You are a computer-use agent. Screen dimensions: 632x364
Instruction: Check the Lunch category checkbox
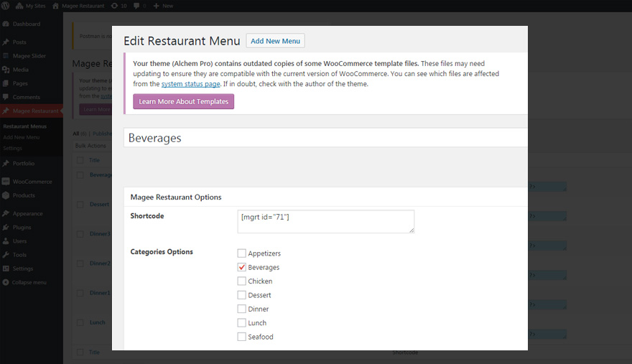(241, 322)
